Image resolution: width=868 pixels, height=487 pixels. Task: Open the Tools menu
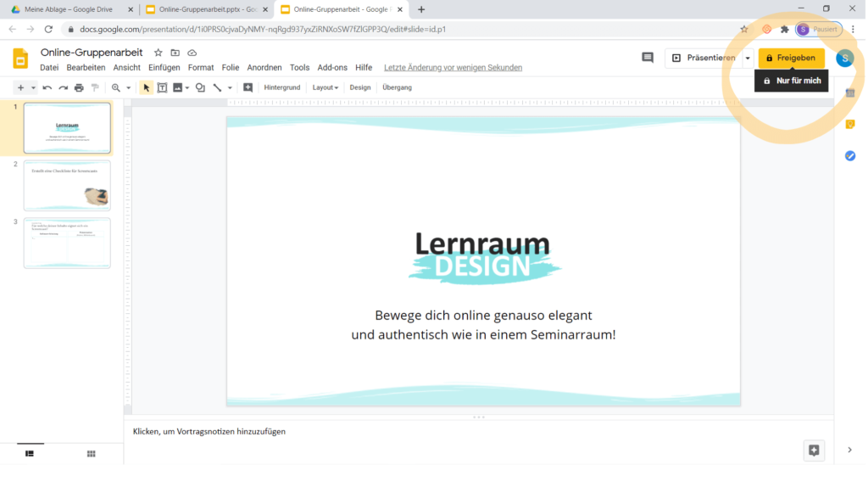pos(299,68)
